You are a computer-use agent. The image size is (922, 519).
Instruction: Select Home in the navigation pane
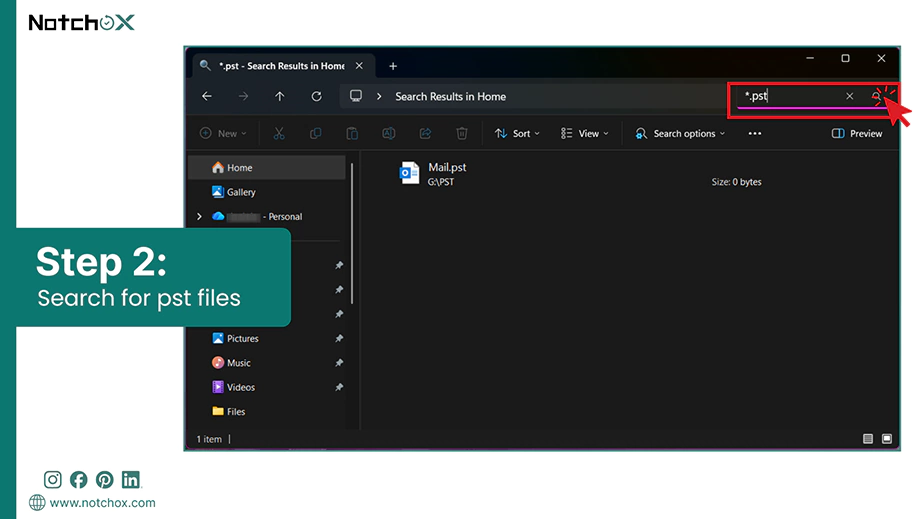click(x=267, y=168)
